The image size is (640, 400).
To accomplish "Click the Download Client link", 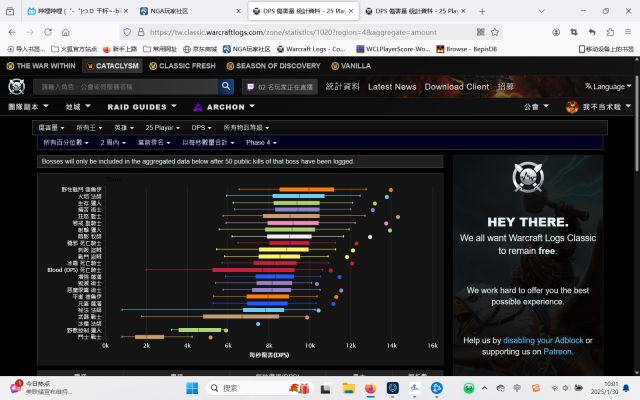I will coord(456,87).
